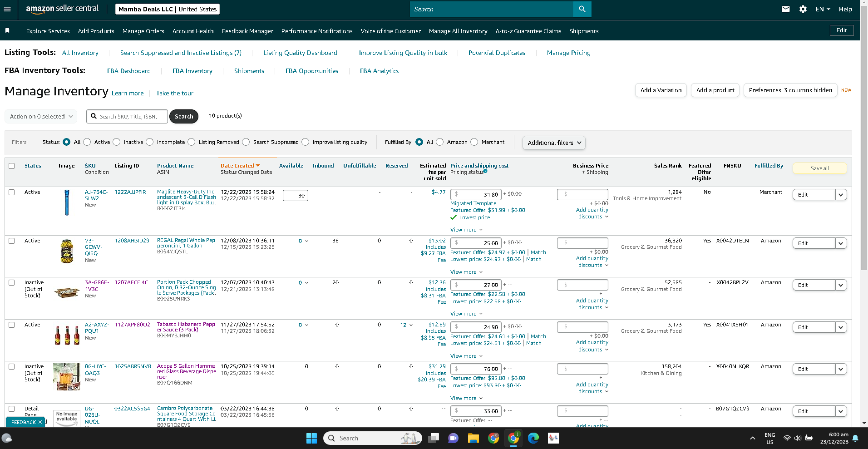Click the black Search button
This screenshot has height=449, width=868.
coord(184,116)
